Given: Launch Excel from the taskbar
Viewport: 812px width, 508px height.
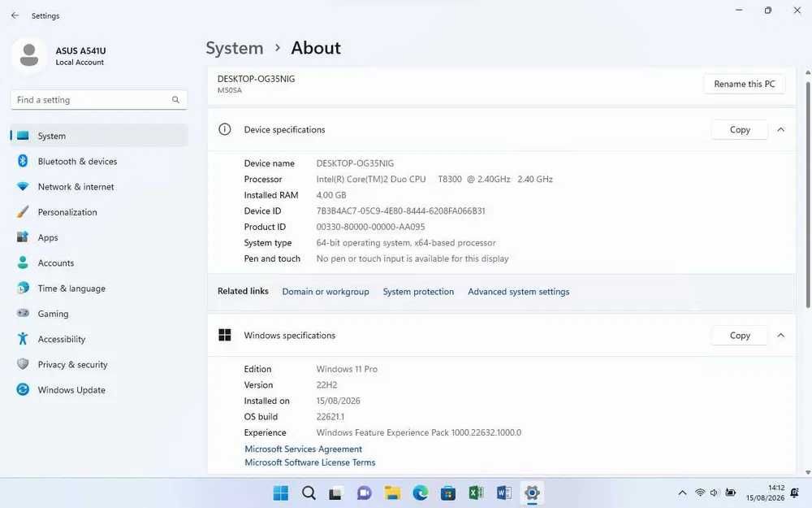Looking at the screenshot, I should coord(476,493).
